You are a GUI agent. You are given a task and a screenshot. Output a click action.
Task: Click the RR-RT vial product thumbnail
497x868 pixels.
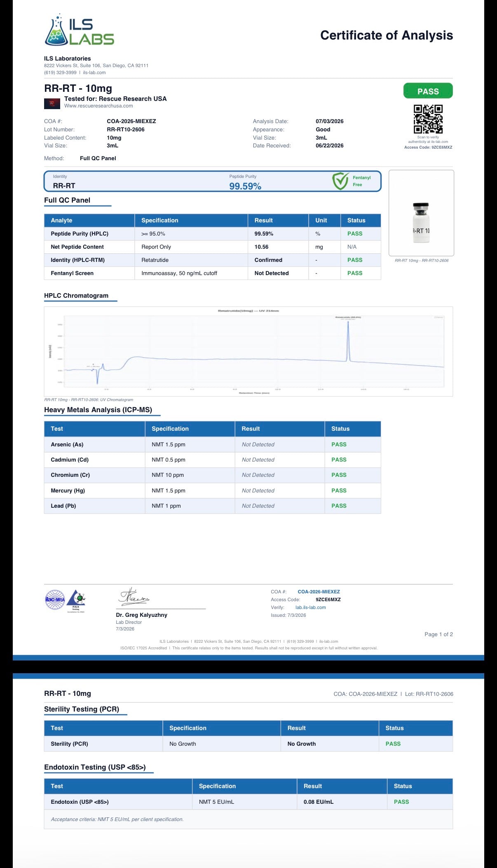(x=421, y=213)
